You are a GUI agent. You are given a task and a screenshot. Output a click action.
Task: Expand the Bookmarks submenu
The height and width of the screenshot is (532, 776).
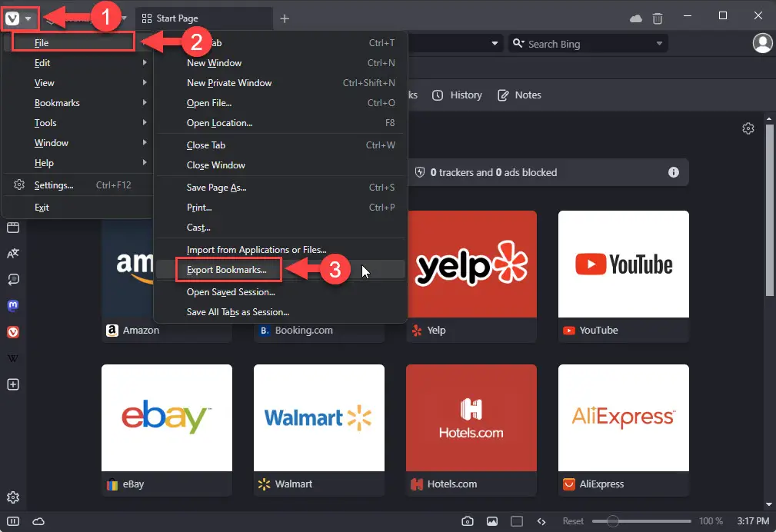point(77,103)
